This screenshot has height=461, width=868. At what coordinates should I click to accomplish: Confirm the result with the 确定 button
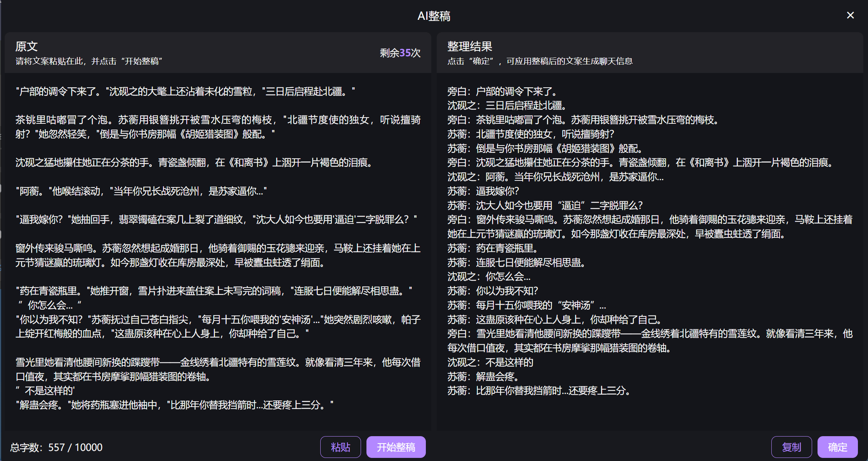[837, 447]
